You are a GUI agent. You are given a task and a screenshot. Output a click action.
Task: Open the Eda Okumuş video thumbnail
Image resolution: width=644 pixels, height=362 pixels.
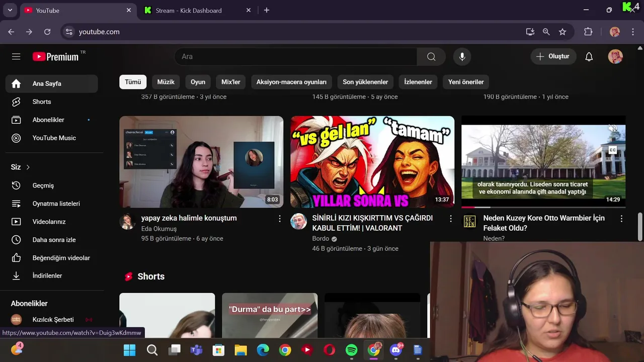[201, 162]
